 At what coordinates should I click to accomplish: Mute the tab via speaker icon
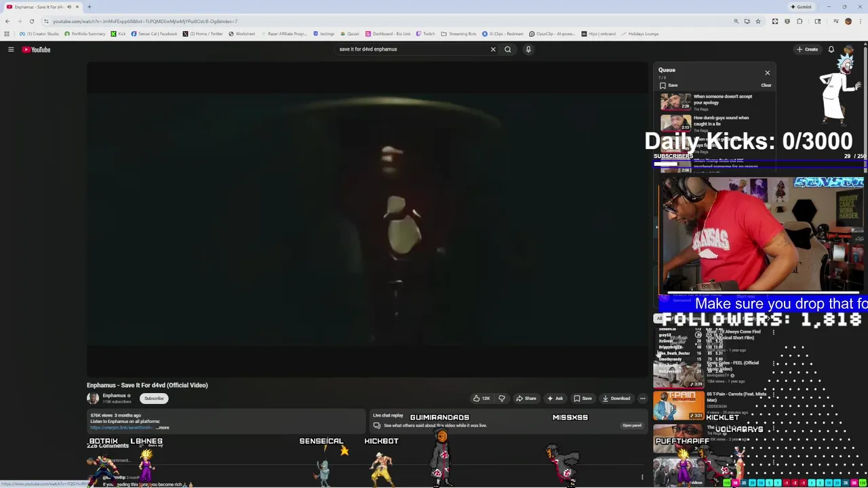coord(68,7)
